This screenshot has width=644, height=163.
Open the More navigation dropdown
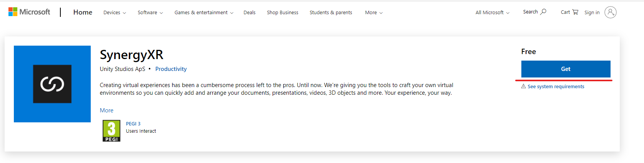(x=374, y=13)
